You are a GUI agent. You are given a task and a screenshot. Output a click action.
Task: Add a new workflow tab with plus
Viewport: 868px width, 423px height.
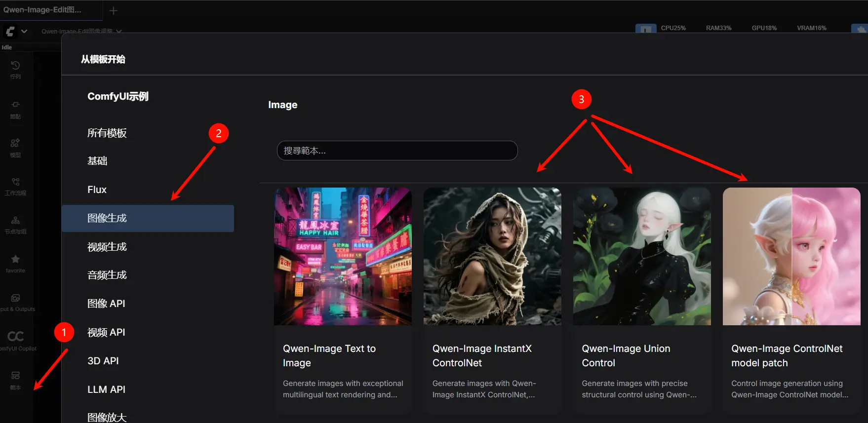[x=113, y=10]
